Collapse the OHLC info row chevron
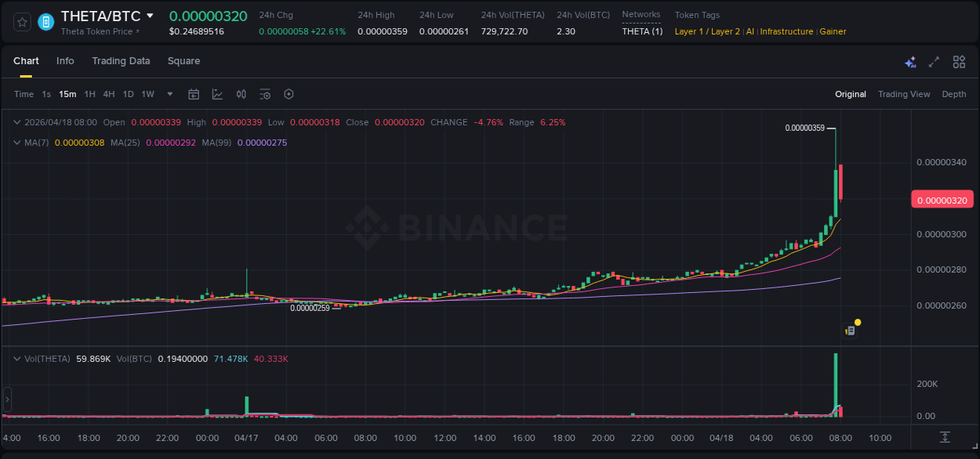 [16, 122]
